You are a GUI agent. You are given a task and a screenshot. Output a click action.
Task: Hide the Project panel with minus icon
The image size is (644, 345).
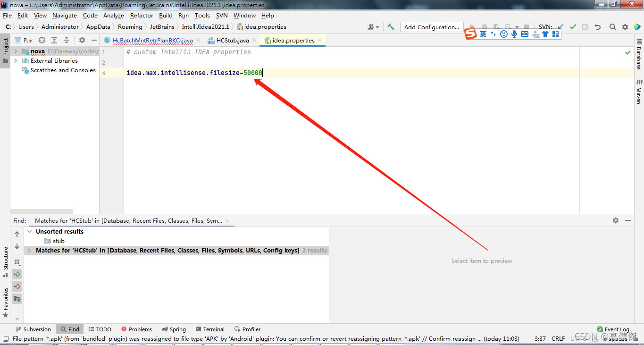pyautogui.click(x=94, y=40)
